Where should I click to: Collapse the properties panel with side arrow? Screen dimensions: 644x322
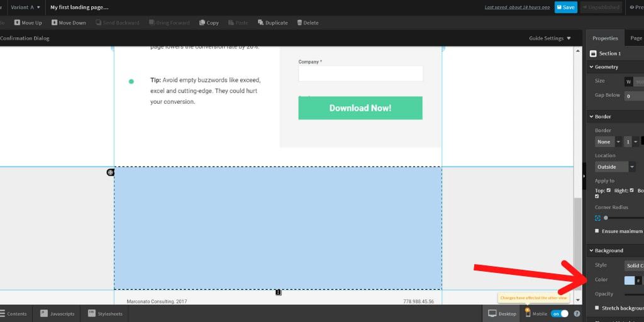coord(584,176)
